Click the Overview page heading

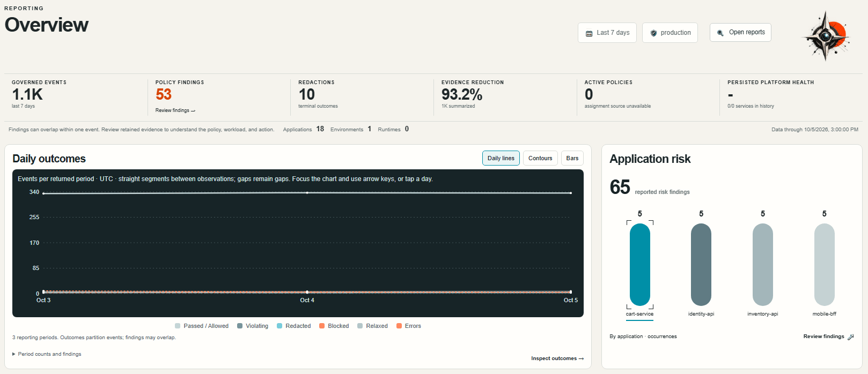pos(47,25)
